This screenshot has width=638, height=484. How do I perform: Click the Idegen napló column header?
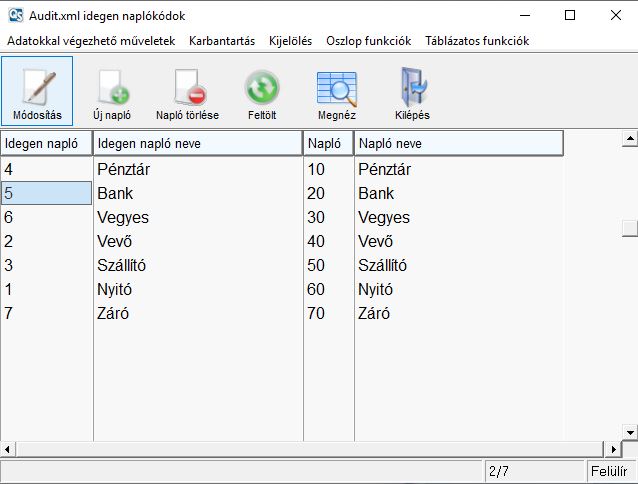click(46, 143)
